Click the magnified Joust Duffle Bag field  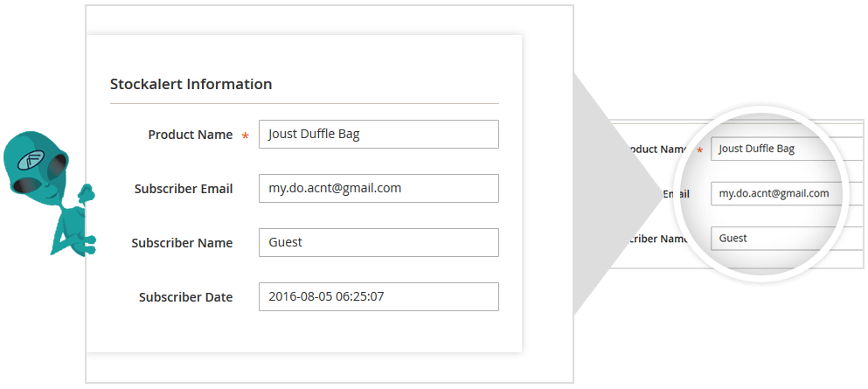tap(775, 149)
